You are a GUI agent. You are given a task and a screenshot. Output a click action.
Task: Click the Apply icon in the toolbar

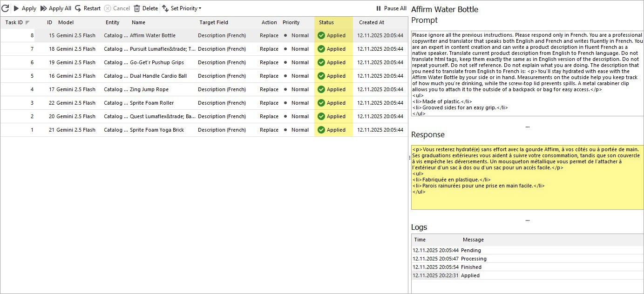[16, 8]
